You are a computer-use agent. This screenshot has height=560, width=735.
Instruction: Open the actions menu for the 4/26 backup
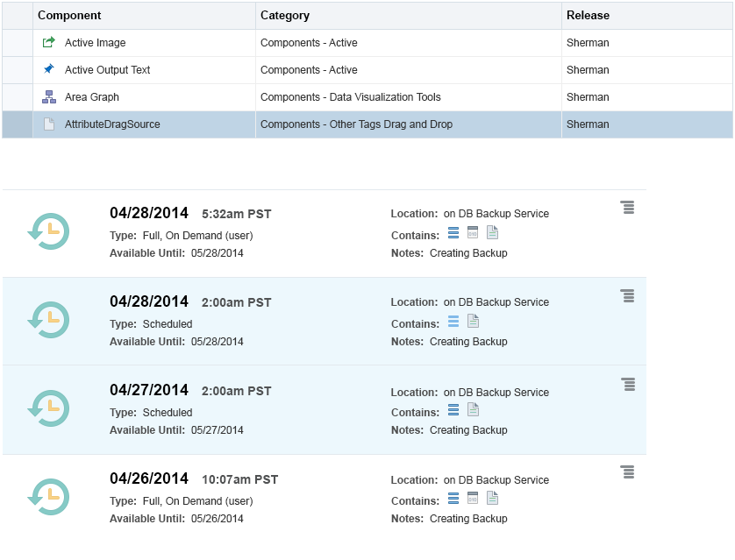pyautogui.click(x=627, y=471)
